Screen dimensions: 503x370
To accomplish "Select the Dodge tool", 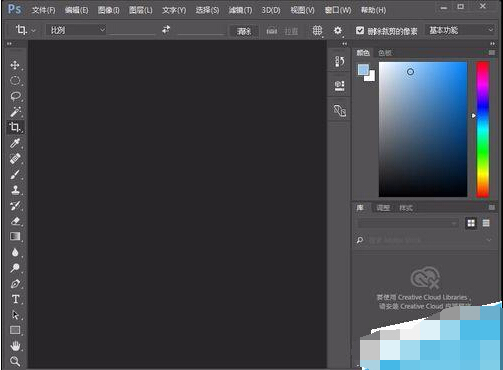I will point(15,268).
